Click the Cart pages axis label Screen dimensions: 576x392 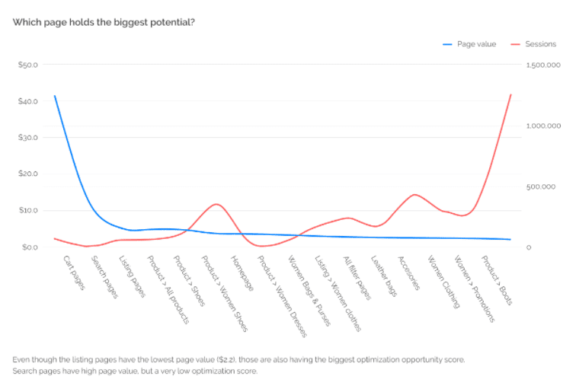coord(74,272)
